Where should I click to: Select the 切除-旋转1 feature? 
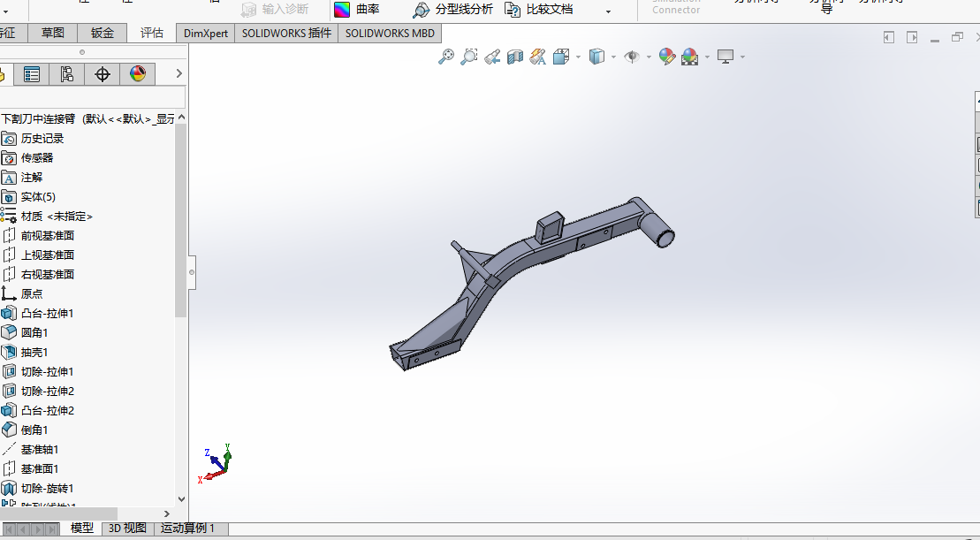48,488
